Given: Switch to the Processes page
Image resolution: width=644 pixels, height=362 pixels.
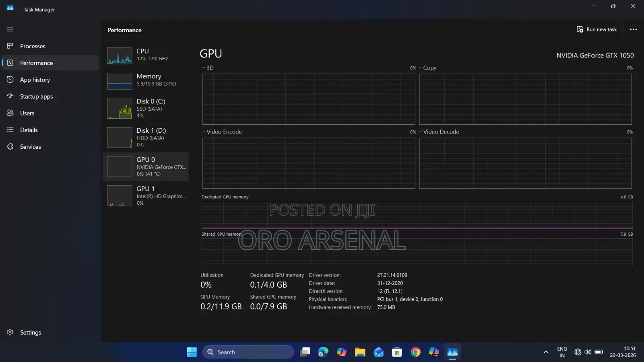Looking at the screenshot, I should tap(50, 46).
